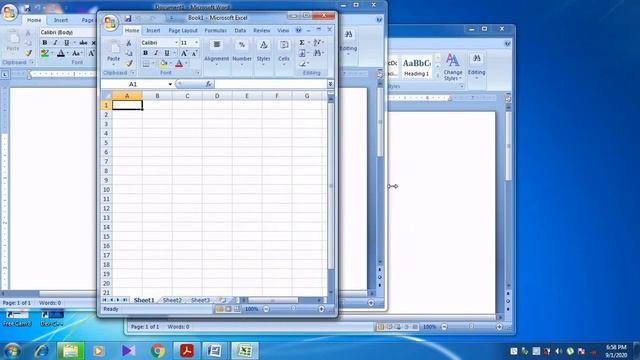Grow font size in Excel ribbon
This screenshot has width=640, height=360.
184,53
